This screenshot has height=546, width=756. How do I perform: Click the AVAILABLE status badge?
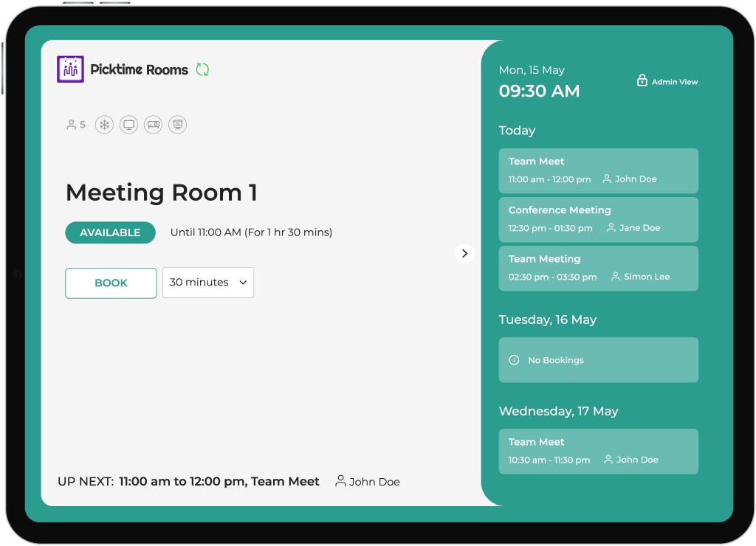(111, 232)
